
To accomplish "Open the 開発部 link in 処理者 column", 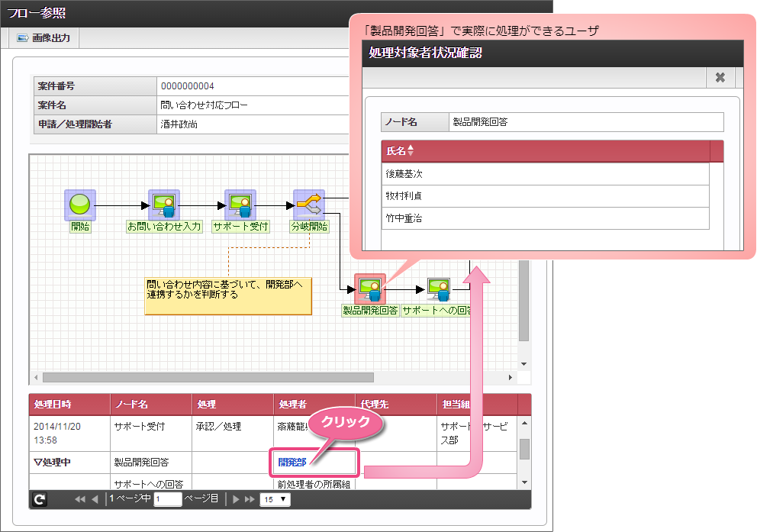I will click(x=292, y=463).
